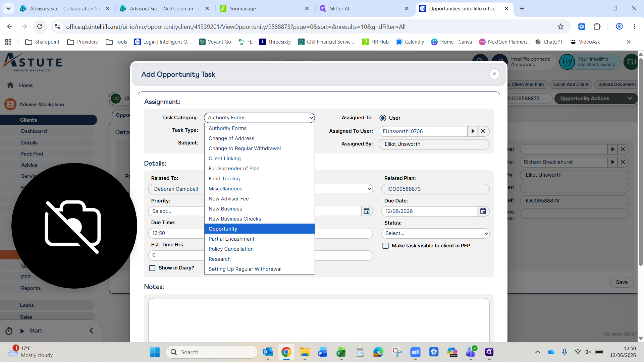This screenshot has width=644, height=362.
Task: Click the Save button
Action: click(622, 282)
